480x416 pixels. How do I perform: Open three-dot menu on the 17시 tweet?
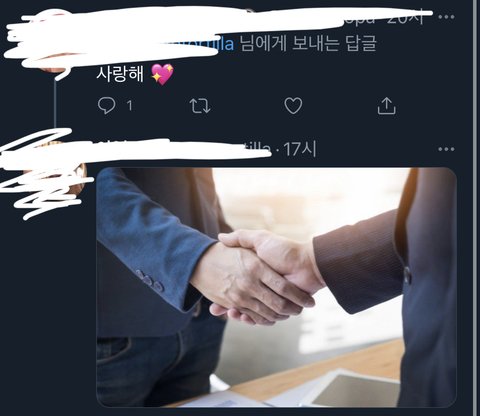447,149
